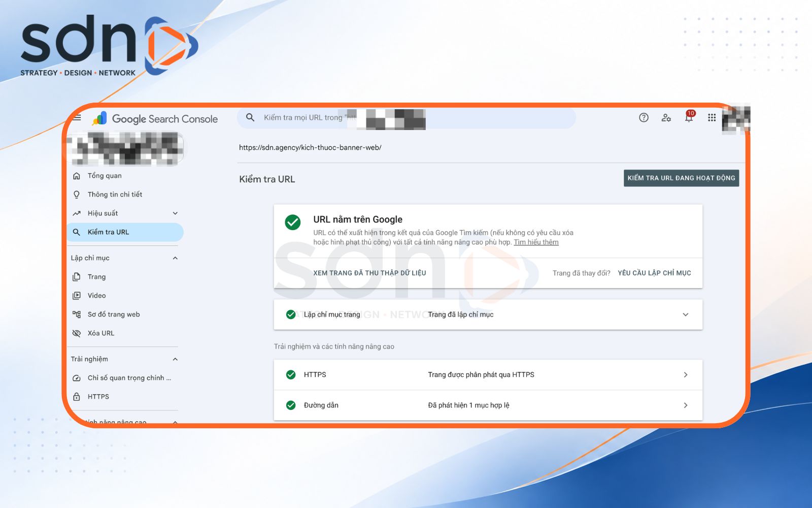Click the Google Search Console logo
812x508 pixels.
(x=155, y=119)
